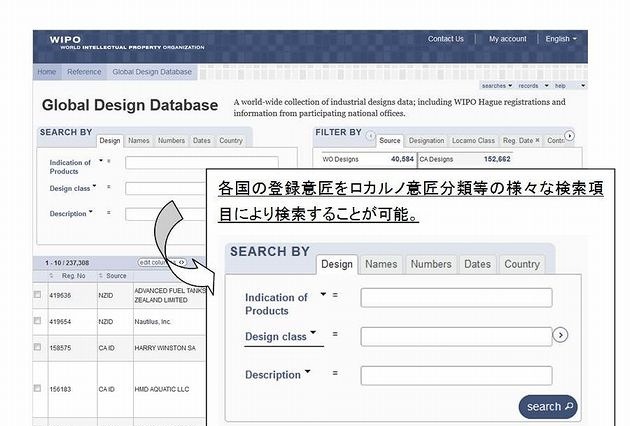
Task: Select the Names tab in the enlarged inset
Action: coord(381,264)
